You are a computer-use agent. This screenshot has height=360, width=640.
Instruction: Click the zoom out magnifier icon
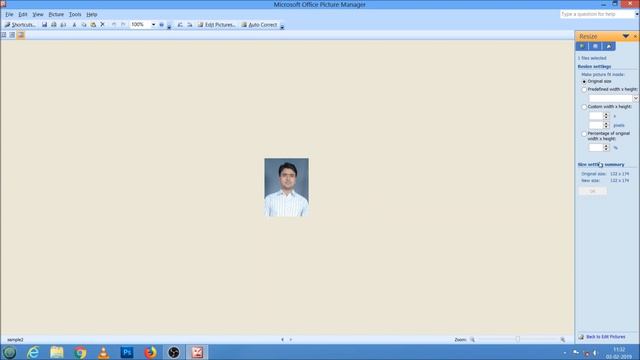(472, 340)
